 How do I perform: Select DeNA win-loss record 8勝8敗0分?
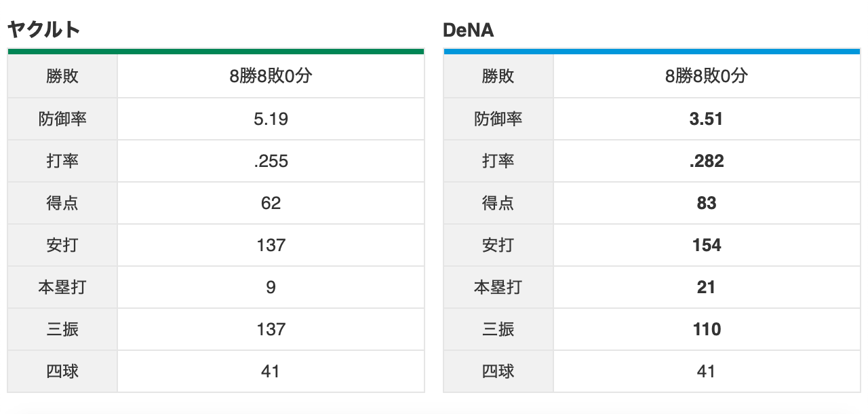[706, 76]
